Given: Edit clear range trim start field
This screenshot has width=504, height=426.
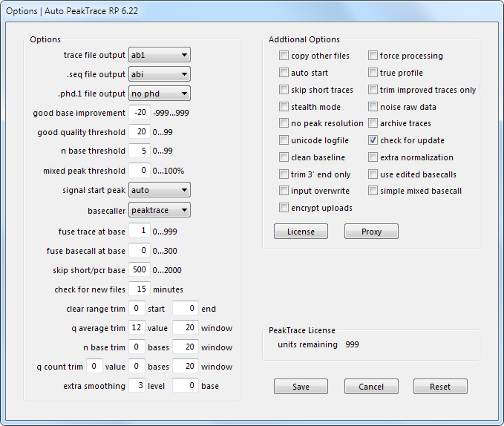Looking at the screenshot, I should [x=137, y=308].
